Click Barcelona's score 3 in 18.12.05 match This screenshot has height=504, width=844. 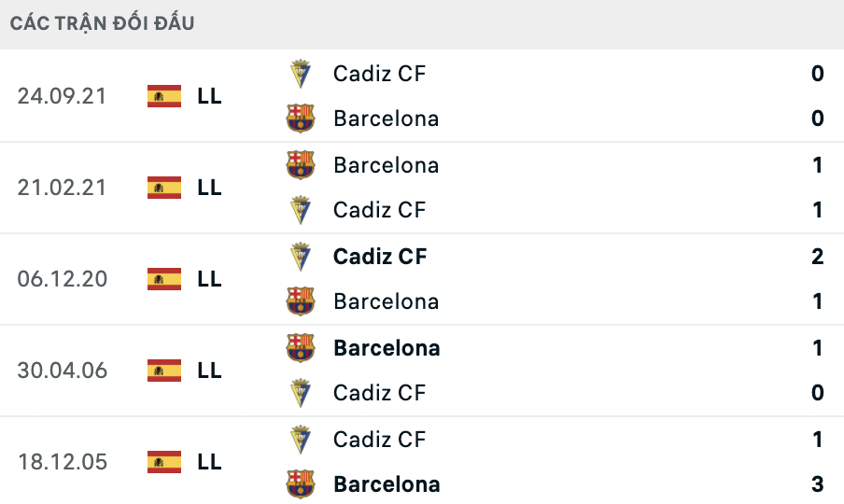pyautogui.click(x=817, y=484)
